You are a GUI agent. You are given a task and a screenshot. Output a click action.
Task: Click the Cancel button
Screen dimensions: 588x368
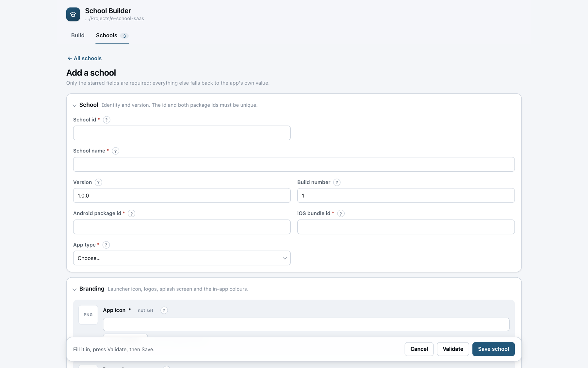(419, 349)
